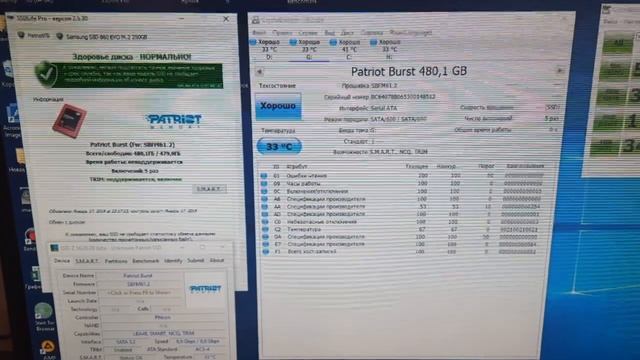Select drive C: showing 41 °C
Viewport: 640px width, 360px height.
tap(349, 49)
